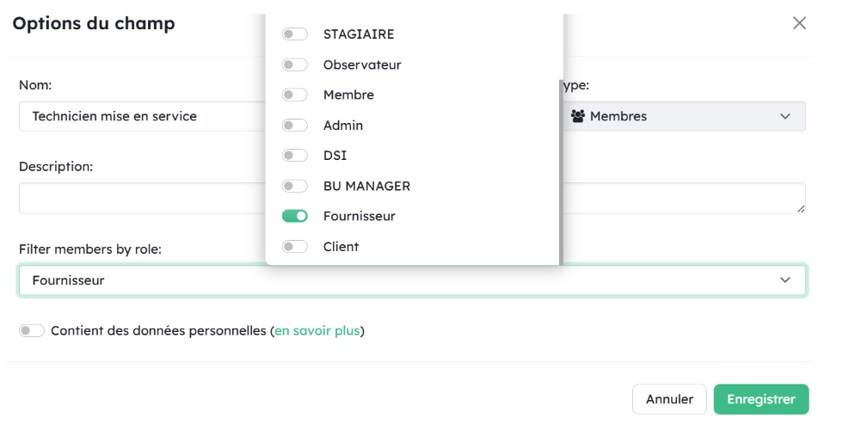
Task: Enable the BU MANAGER role toggle
Action: 295,186
